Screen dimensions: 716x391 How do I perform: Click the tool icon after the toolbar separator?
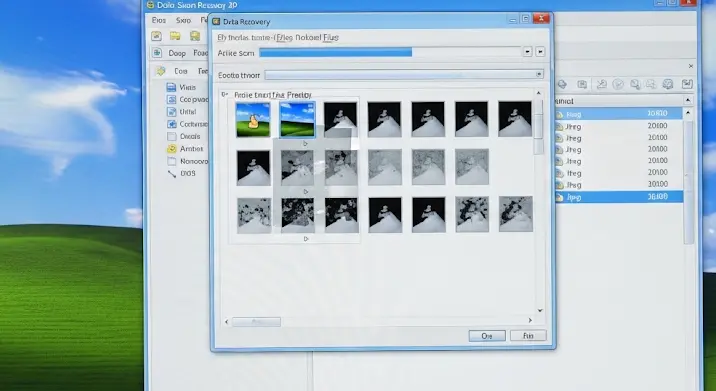click(601, 84)
